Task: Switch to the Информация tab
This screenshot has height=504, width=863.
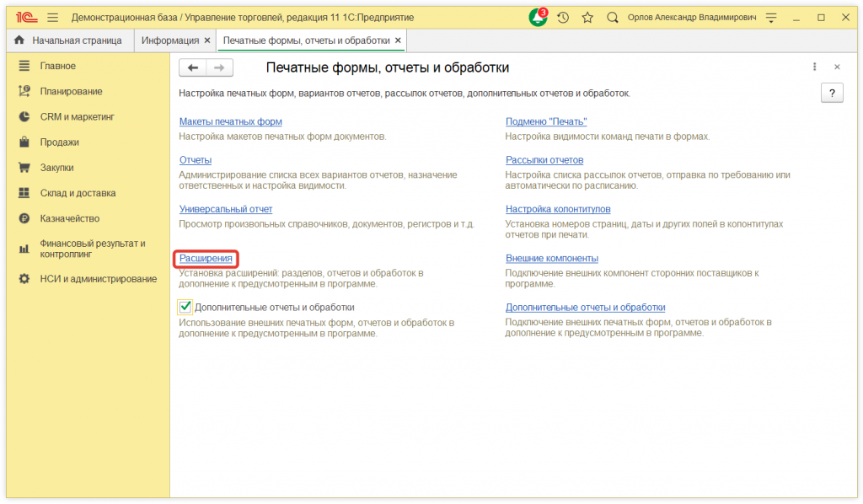Action: (x=169, y=40)
